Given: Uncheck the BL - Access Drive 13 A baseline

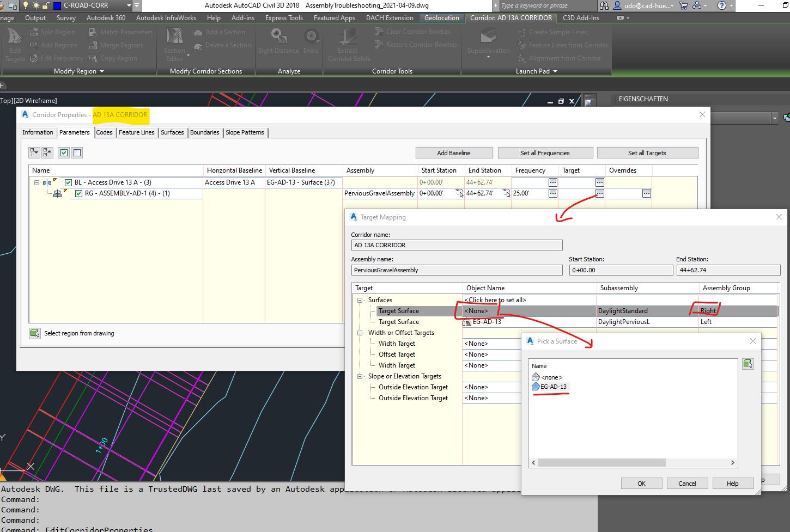Looking at the screenshot, I should (69, 182).
